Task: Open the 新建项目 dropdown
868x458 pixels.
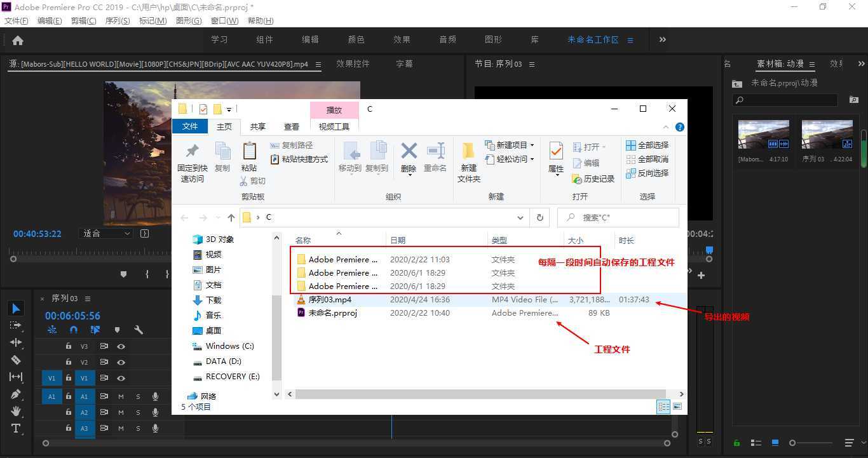Action: pos(510,145)
